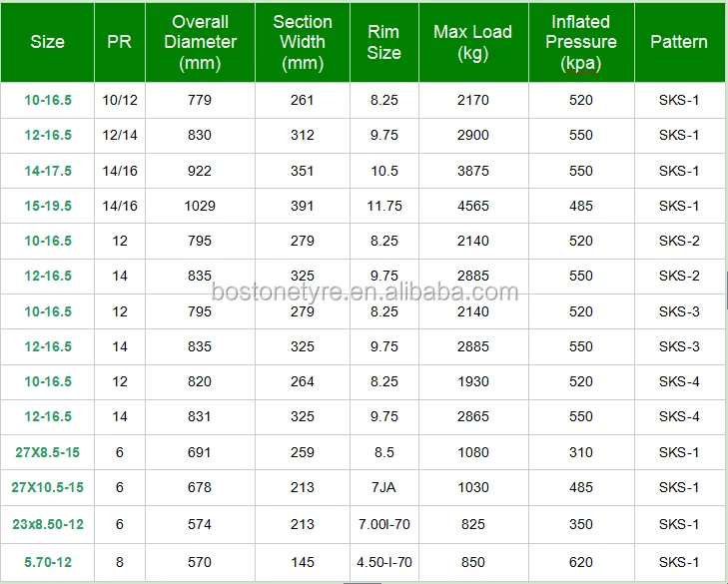Click the 620 inflated pressure value
728x584 pixels.
click(x=581, y=561)
